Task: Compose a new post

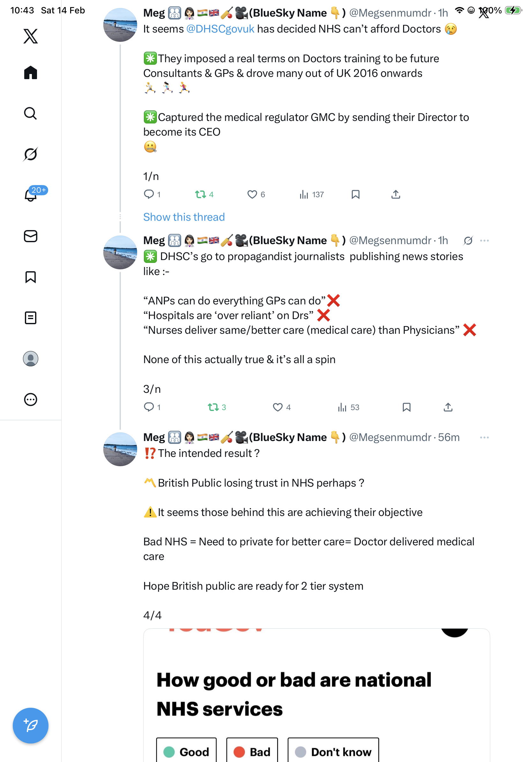Action: click(31, 726)
